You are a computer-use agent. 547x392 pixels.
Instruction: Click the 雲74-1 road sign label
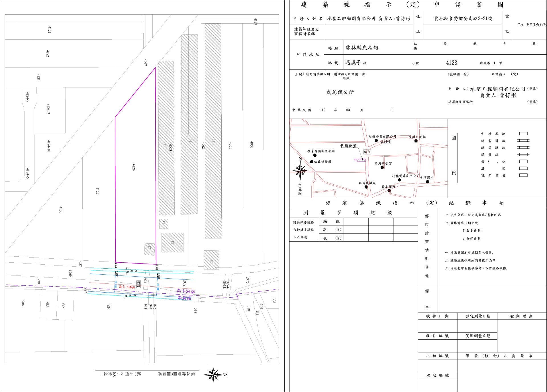click(385, 141)
